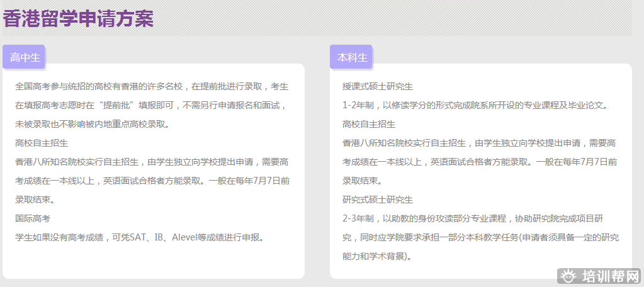
Task: Click the line starting with 1-2年制
Action: (x=475, y=105)
